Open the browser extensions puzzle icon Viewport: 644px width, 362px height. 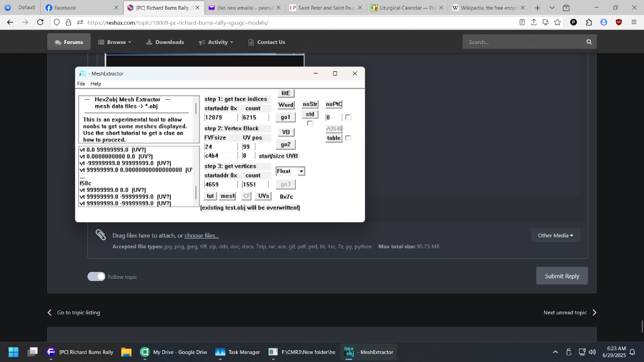coord(588,22)
